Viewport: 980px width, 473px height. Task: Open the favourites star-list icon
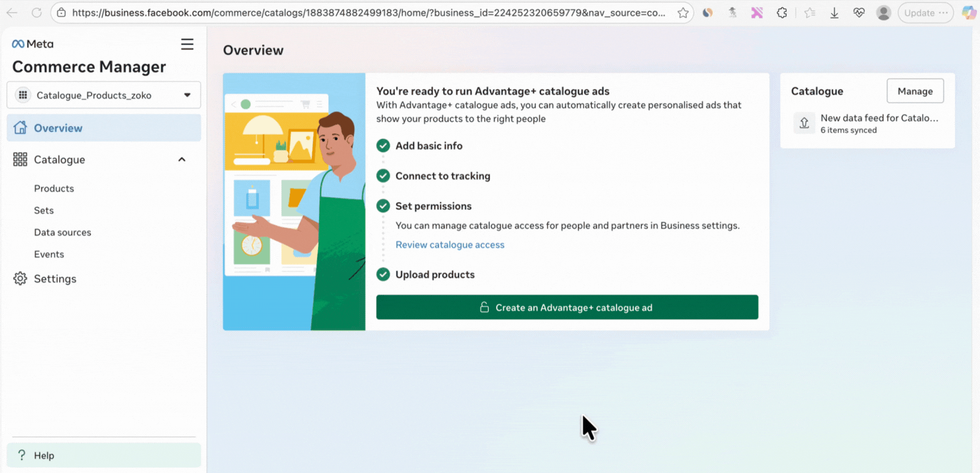[x=810, y=13]
